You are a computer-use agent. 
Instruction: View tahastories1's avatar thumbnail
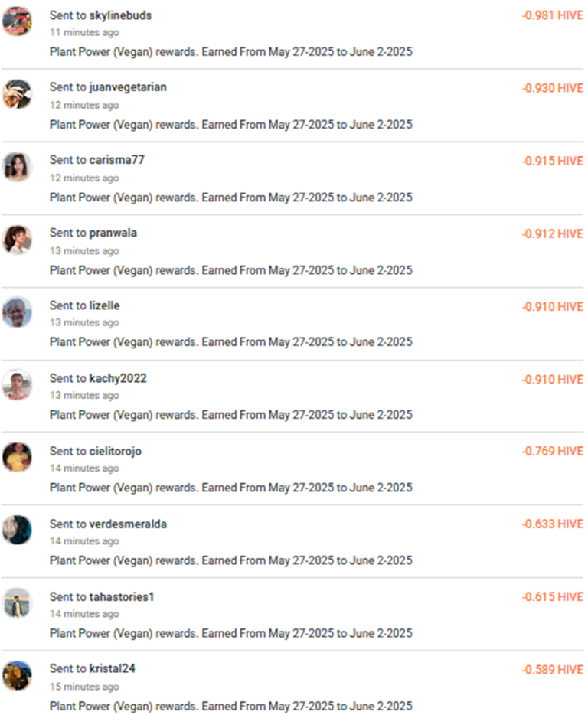pyautogui.click(x=17, y=602)
